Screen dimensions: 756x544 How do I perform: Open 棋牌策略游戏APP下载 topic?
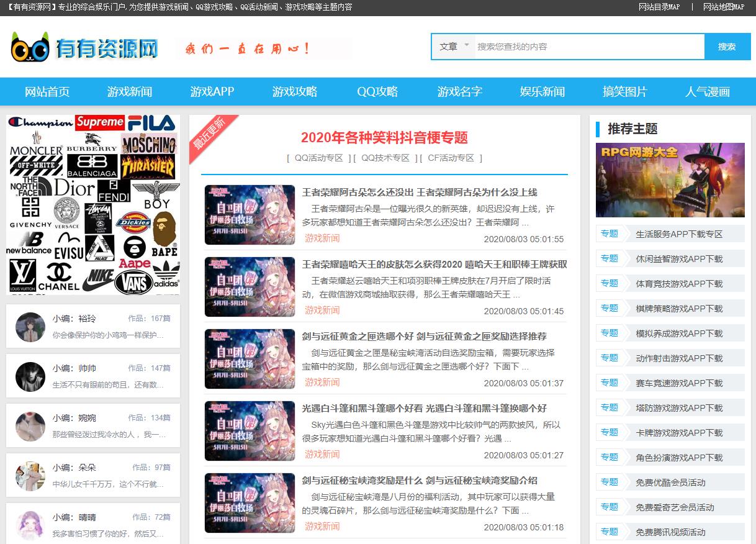click(x=680, y=309)
